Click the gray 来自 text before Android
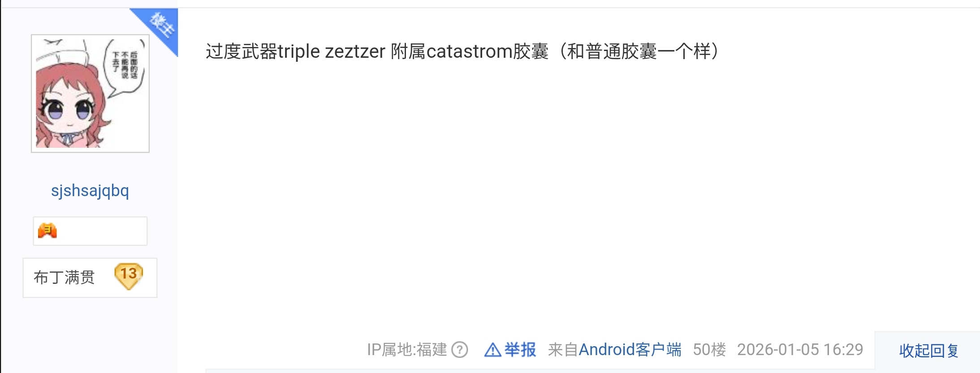 click(x=563, y=350)
